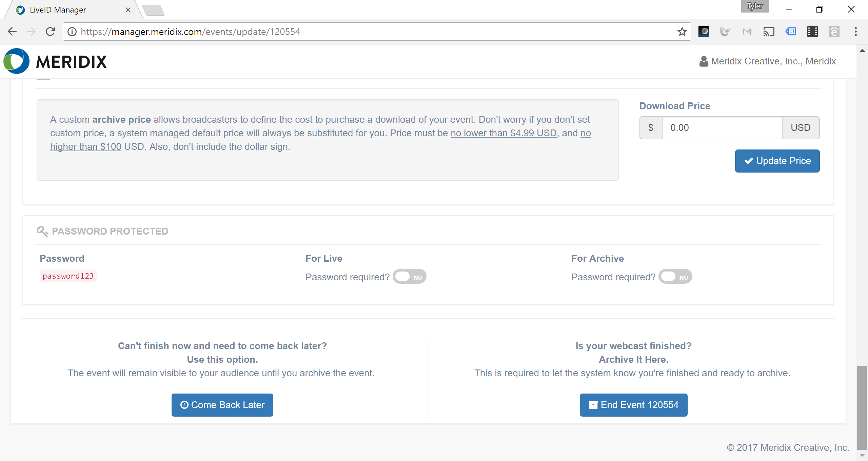The image size is (868, 461).
Task: Open Meridix Creative user account menu
Action: pyautogui.click(x=768, y=61)
